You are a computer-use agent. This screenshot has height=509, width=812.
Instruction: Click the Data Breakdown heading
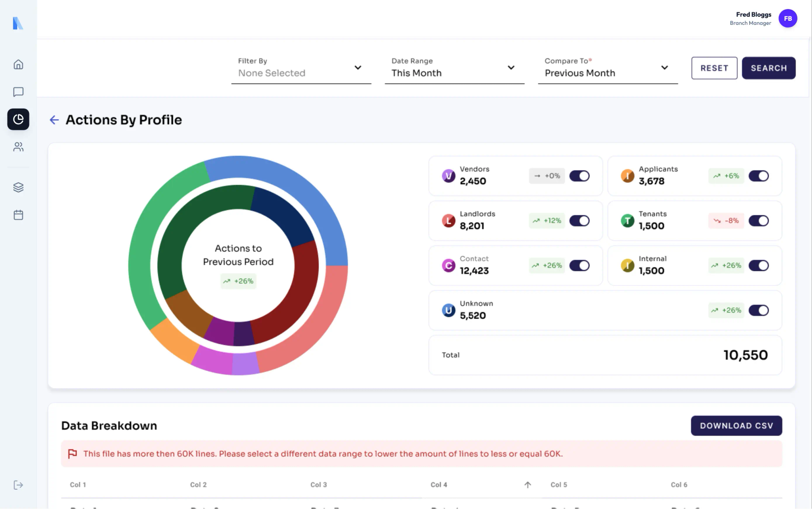click(109, 426)
